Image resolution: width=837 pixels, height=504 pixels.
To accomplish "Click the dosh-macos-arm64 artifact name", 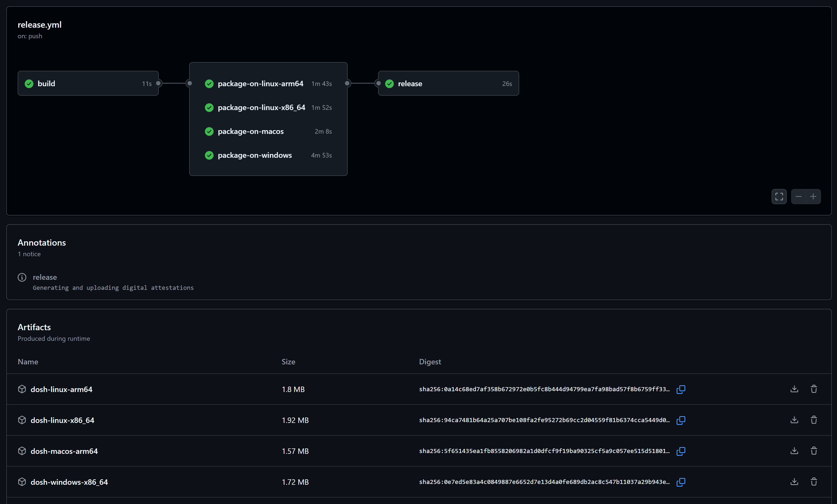I will (x=64, y=451).
